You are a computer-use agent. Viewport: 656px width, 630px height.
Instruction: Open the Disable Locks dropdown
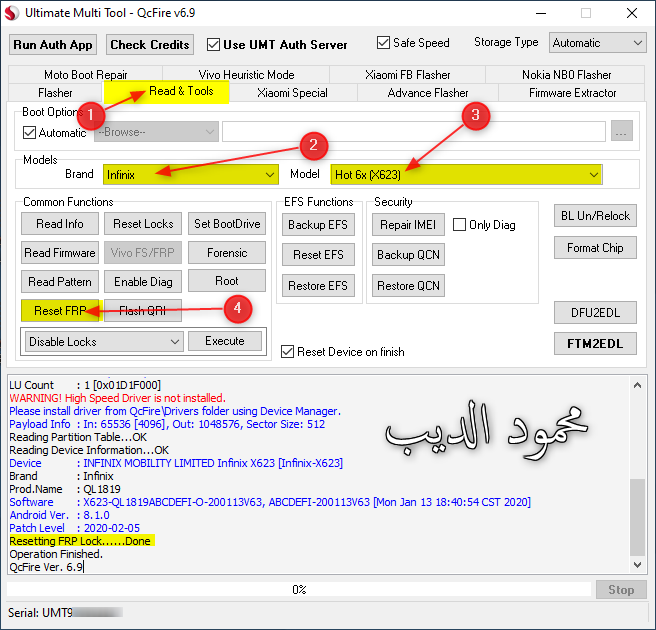[x=104, y=341]
